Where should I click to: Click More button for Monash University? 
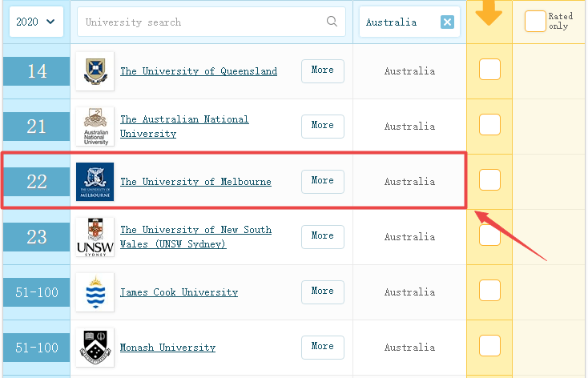tap(323, 347)
